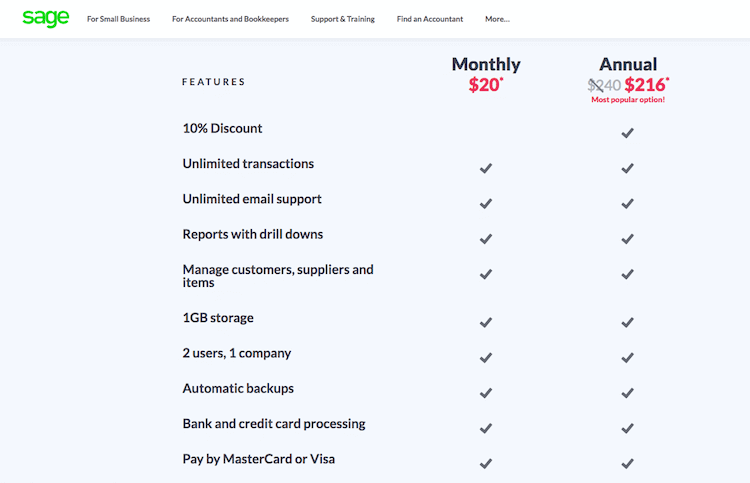This screenshot has width=750, height=483.
Task: Click the Sage logo
Action: 45,18
